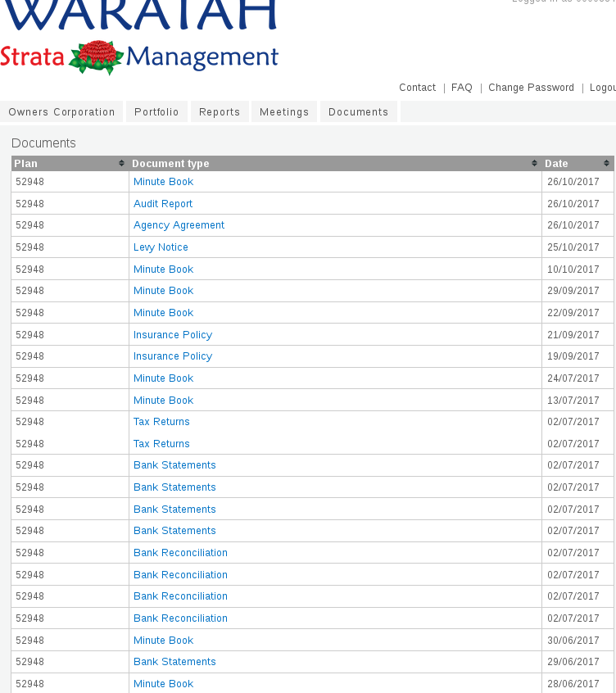
Task: Open Minute Book dated 24/07/2017
Action: (x=163, y=378)
